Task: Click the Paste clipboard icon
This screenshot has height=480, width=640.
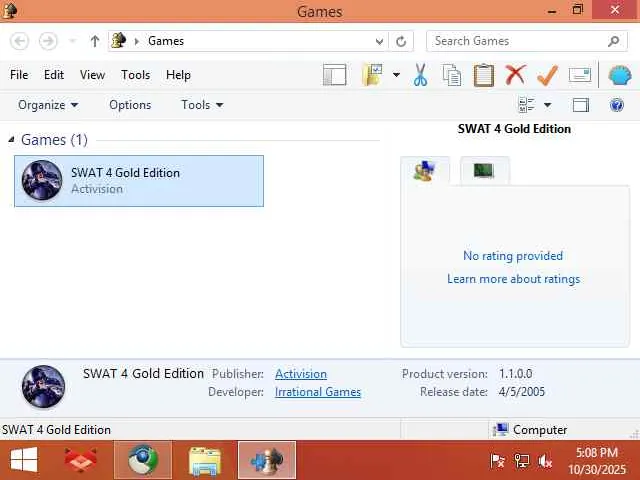Action: click(x=484, y=75)
